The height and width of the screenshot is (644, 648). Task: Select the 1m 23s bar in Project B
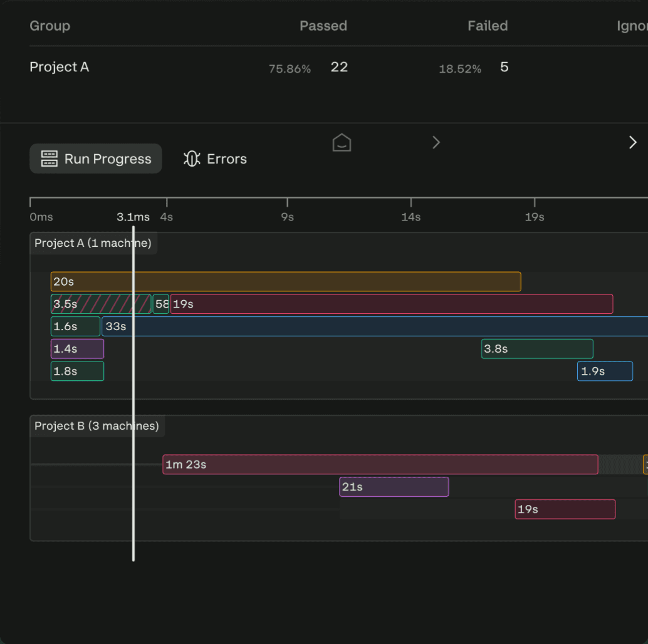coord(380,464)
